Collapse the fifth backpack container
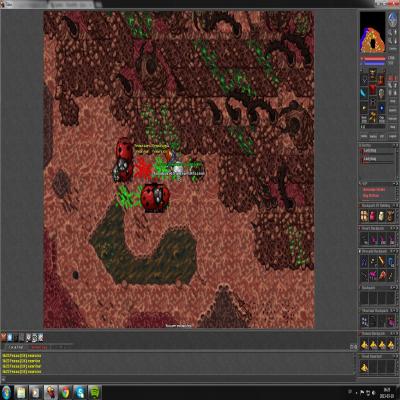Screen dimensions: 400x400 point(394,311)
